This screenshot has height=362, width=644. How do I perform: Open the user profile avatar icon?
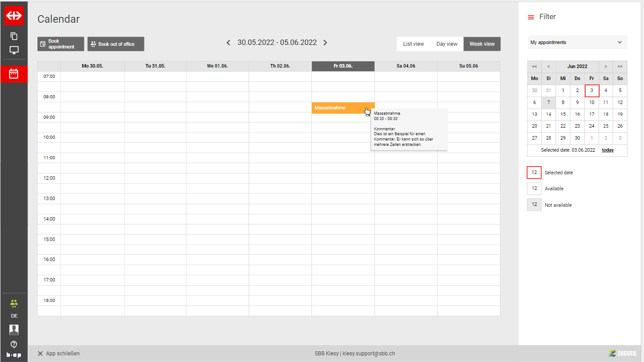tap(14, 330)
